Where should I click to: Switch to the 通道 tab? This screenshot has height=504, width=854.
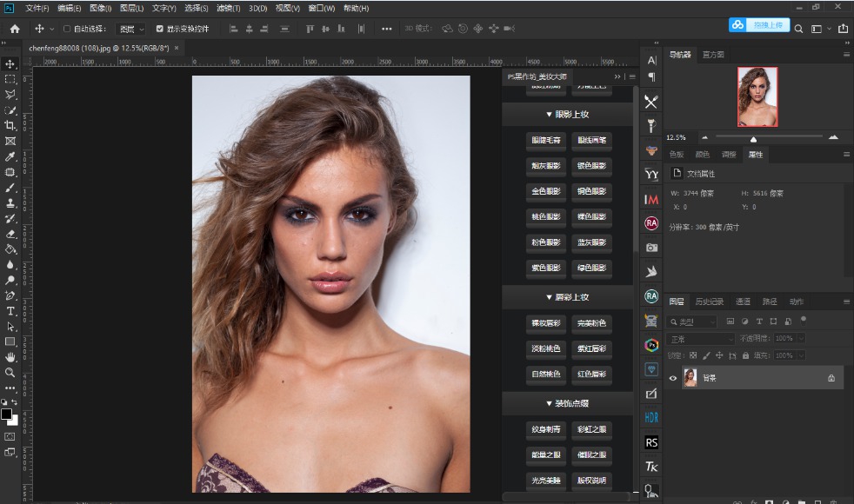click(743, 302)
